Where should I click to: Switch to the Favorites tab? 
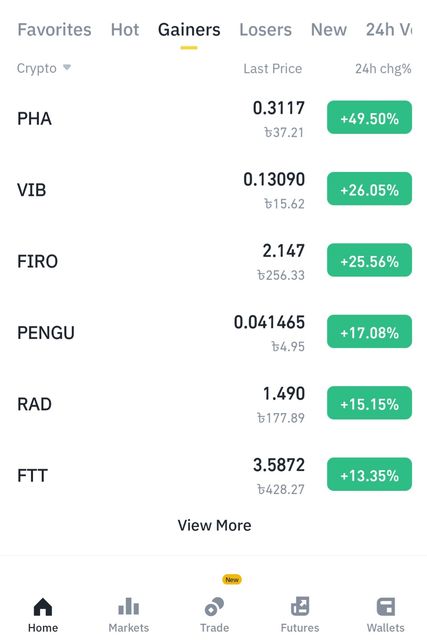54,30
